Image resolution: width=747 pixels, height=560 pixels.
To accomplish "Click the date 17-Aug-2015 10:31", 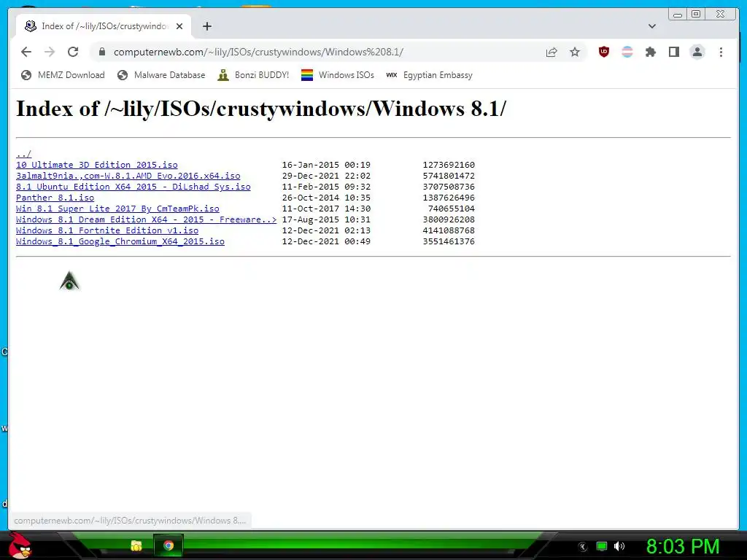I will click(326, 219).
